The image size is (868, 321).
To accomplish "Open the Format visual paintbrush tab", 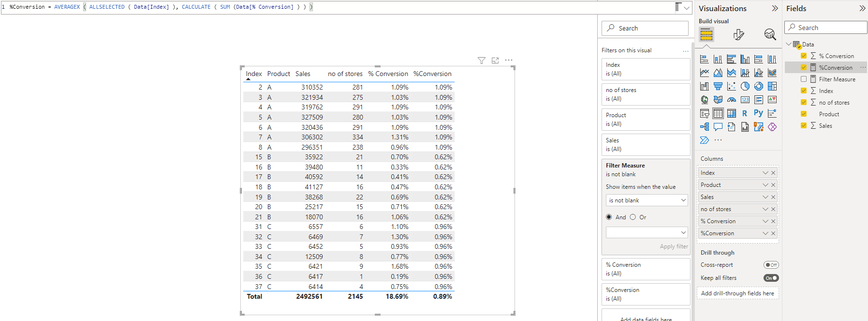I will pos(738,34).
